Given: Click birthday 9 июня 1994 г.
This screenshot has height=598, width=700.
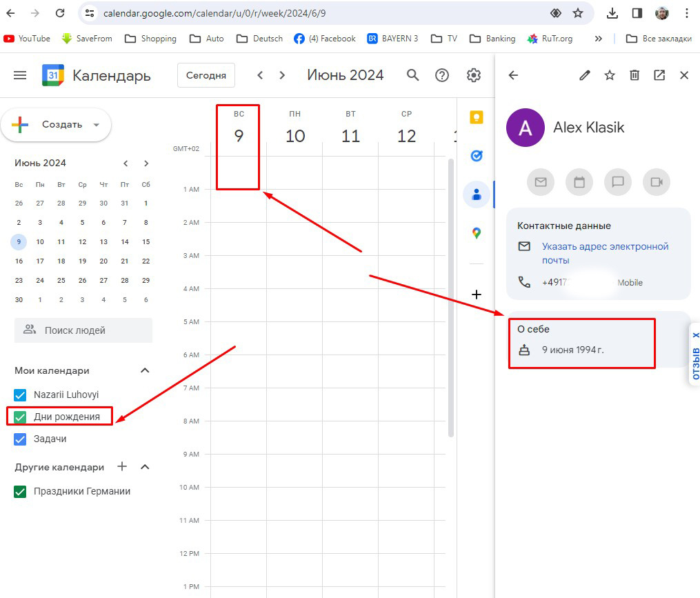Looking at the screenshot, I should (573, 350).
